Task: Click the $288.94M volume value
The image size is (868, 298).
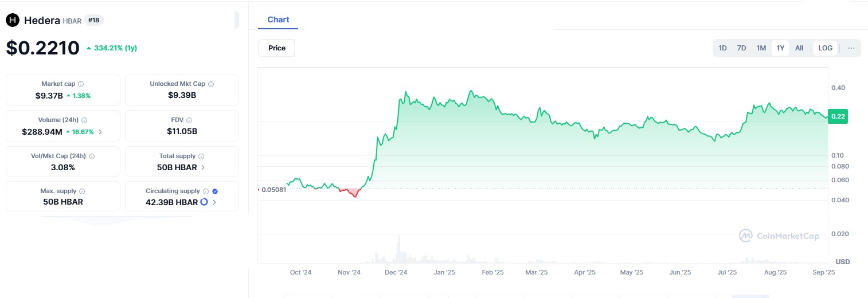Action: 42,132
